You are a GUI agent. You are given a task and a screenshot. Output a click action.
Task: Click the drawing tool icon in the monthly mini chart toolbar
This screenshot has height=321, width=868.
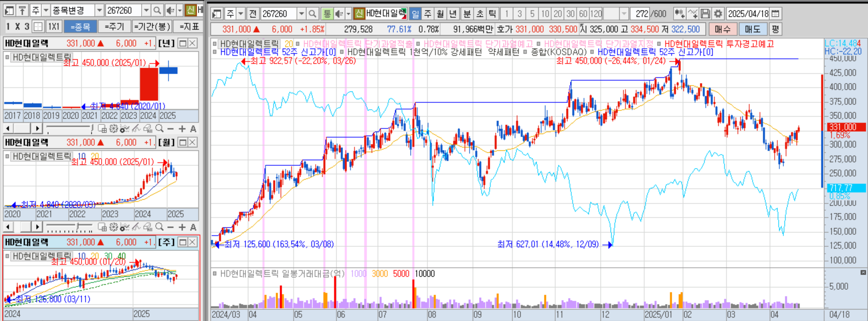(x=136, y=227)
